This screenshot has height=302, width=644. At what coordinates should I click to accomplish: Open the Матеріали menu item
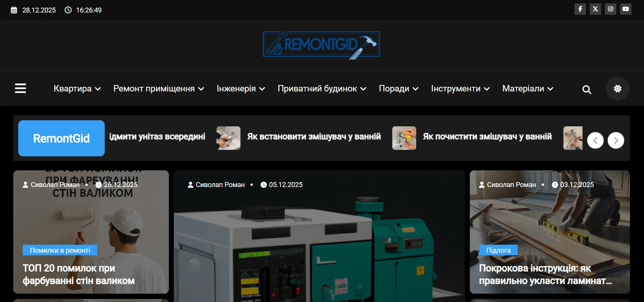pos(527,89)
